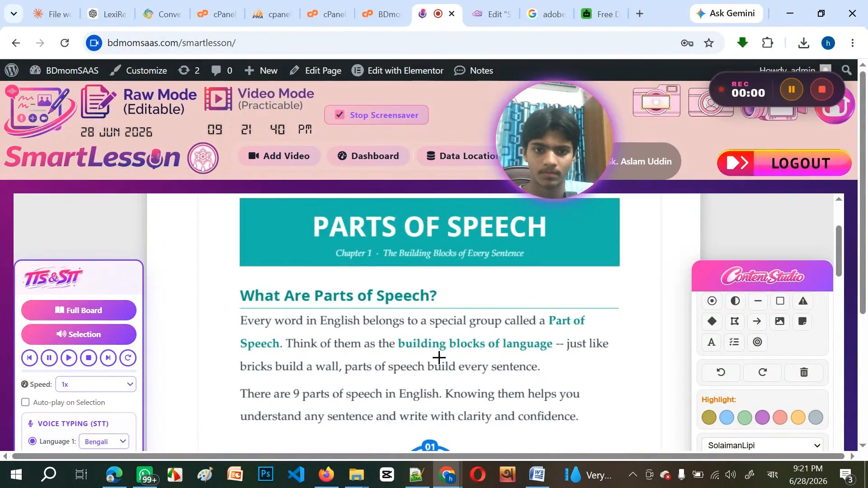
Task: Open the SolaimanLipi font dropdown
Action: 762,445
